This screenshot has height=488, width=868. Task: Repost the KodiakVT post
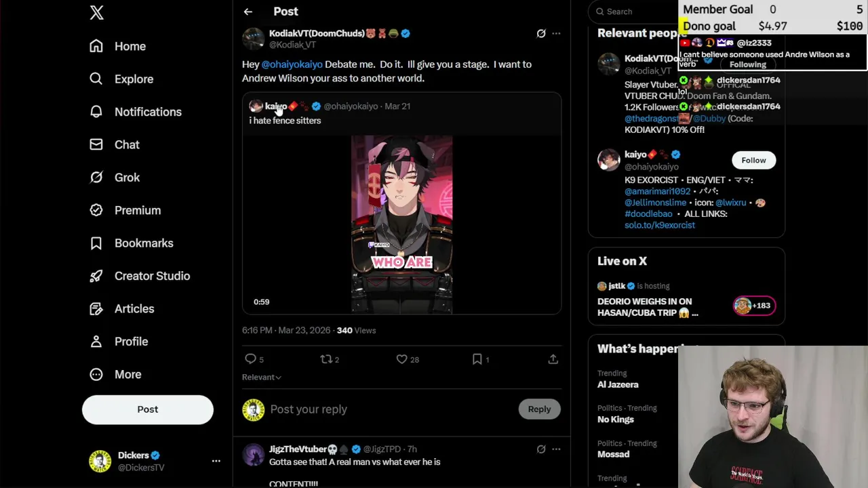326,359
